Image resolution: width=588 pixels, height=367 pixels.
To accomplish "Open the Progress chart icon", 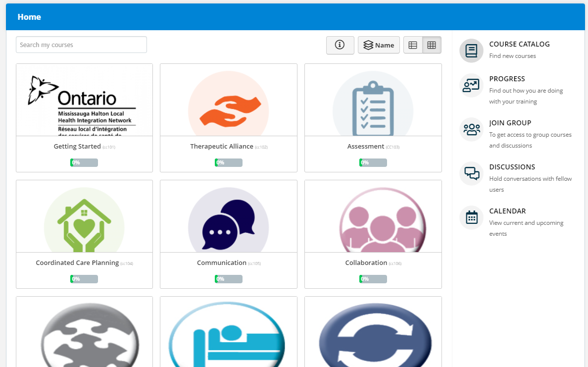I will coord(471,85).
